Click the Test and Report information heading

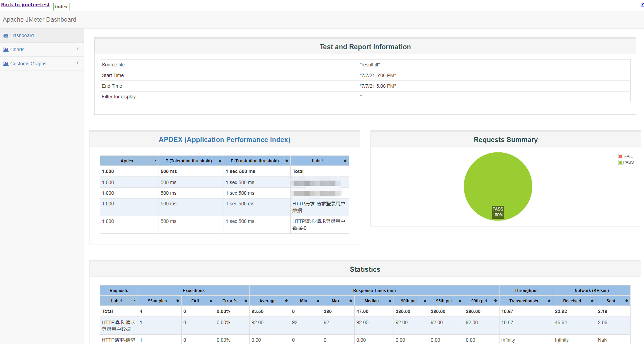pyautogui.click(x=365, y=47)
